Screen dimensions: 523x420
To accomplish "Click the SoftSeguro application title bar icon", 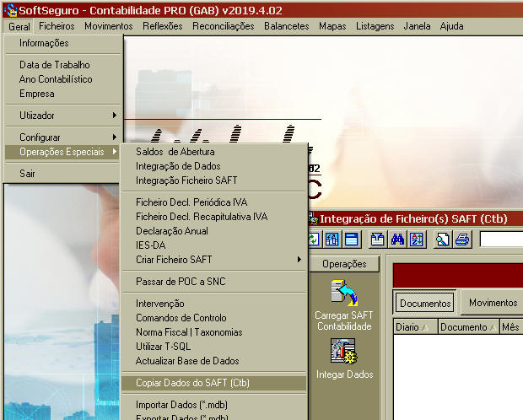I will pos(11,10).
